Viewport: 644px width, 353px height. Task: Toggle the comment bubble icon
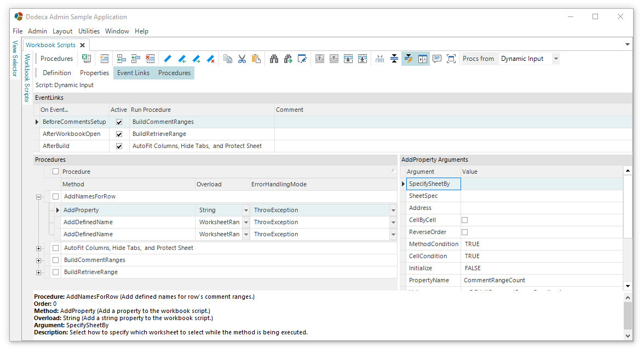[x=437, y=59]
